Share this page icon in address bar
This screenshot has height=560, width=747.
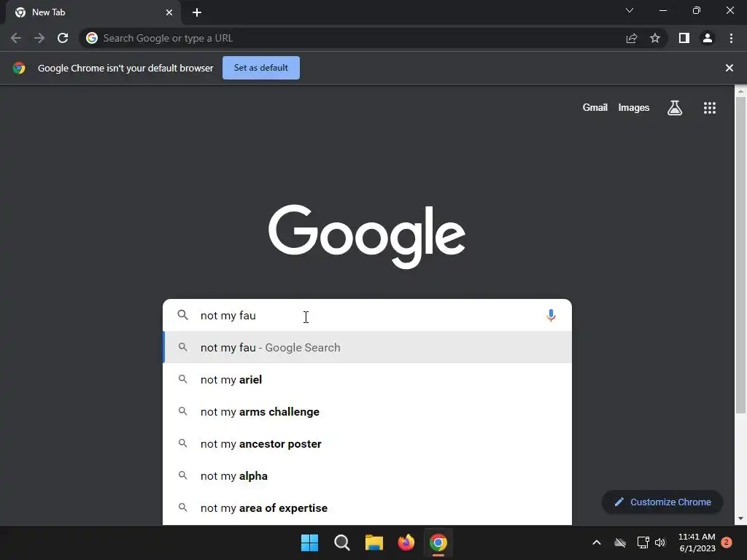click(x=632, y=38)
